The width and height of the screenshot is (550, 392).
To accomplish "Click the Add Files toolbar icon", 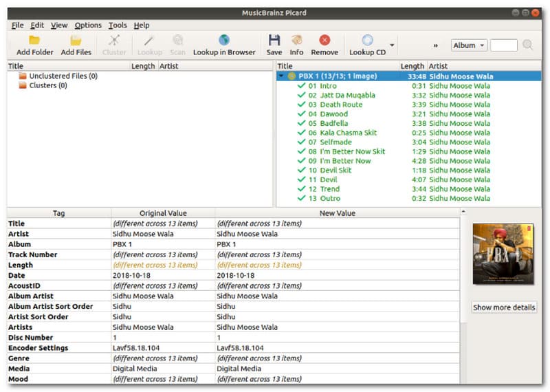I will point(76,41).
